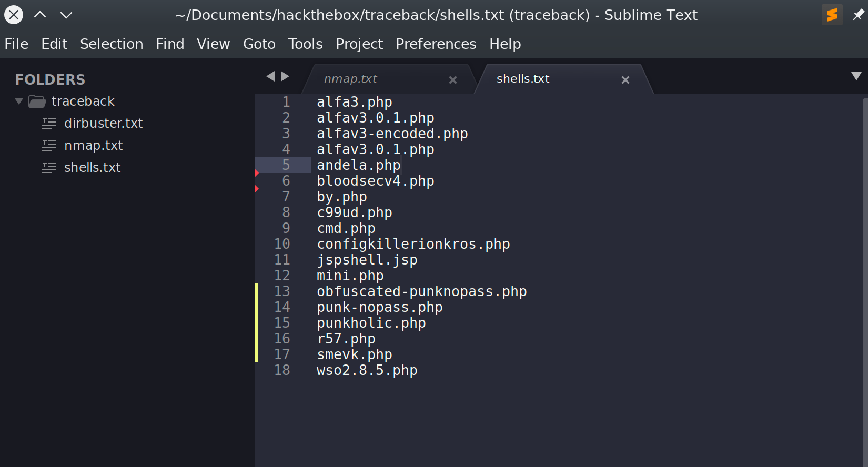Close the shells.txt tab
Image resolution: width=868 pixels, height=467 pixels.
pos(625,80)
